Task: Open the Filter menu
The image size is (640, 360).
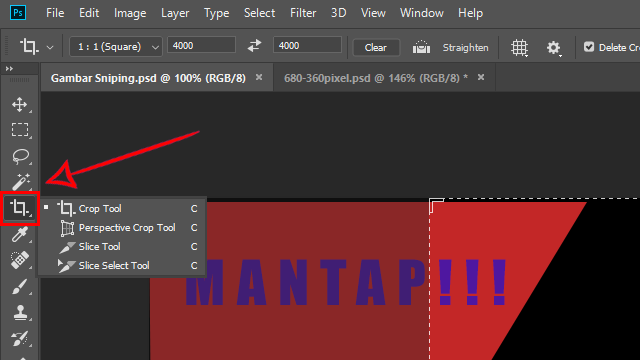Action: tap(303, 13)
